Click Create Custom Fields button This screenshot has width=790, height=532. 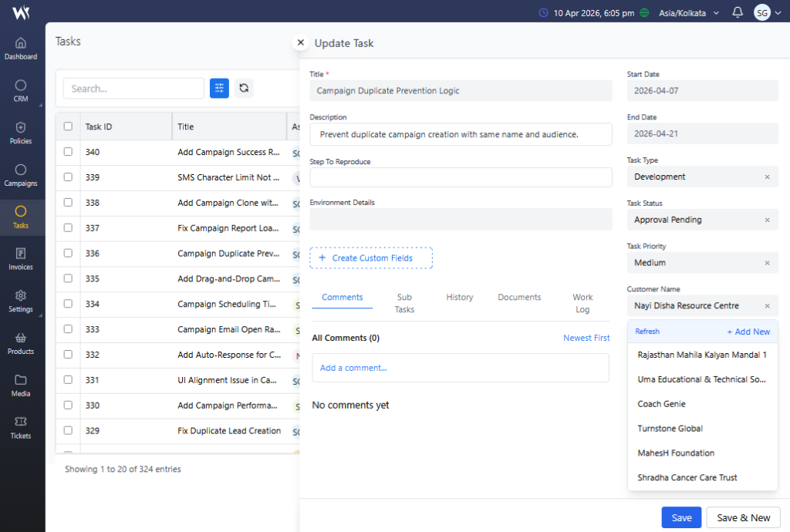[x=371, y=258]
